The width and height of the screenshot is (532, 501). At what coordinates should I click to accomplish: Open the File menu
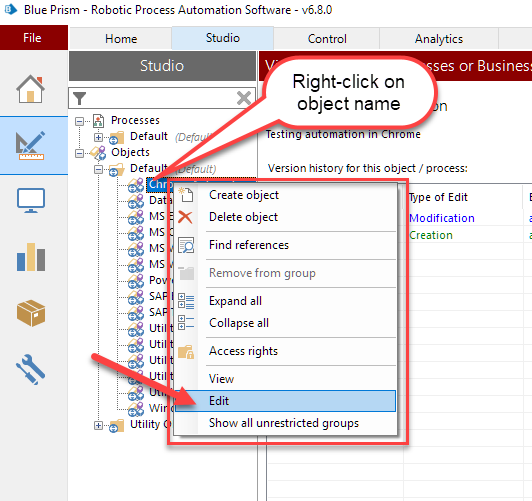click(34, 38)
